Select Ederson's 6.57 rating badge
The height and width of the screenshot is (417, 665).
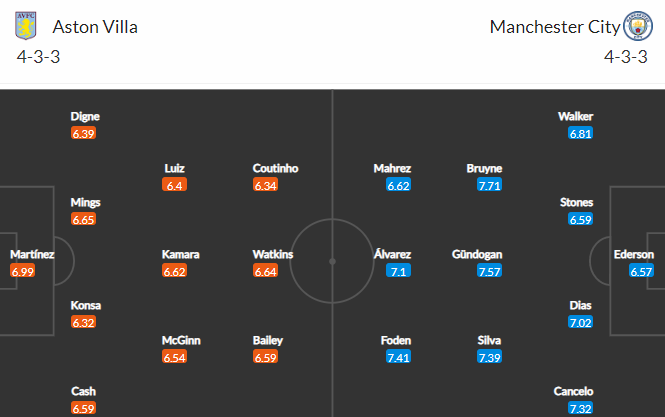[641, 271]
